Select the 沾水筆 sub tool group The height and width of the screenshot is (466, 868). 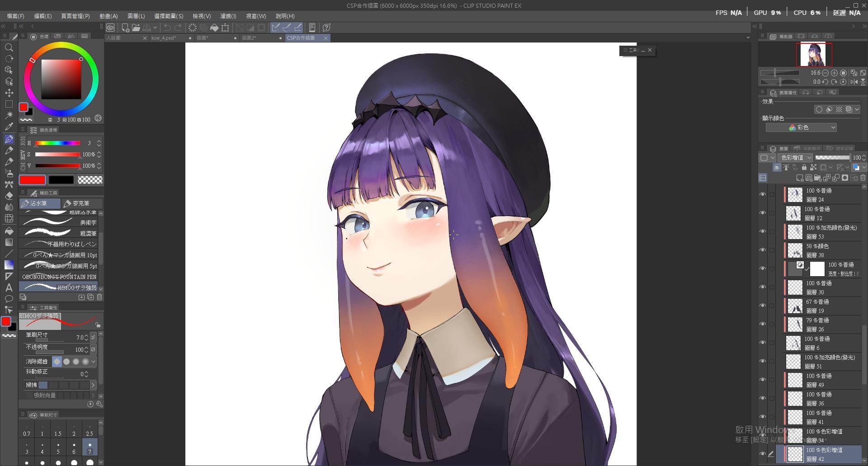coord(40,203)
